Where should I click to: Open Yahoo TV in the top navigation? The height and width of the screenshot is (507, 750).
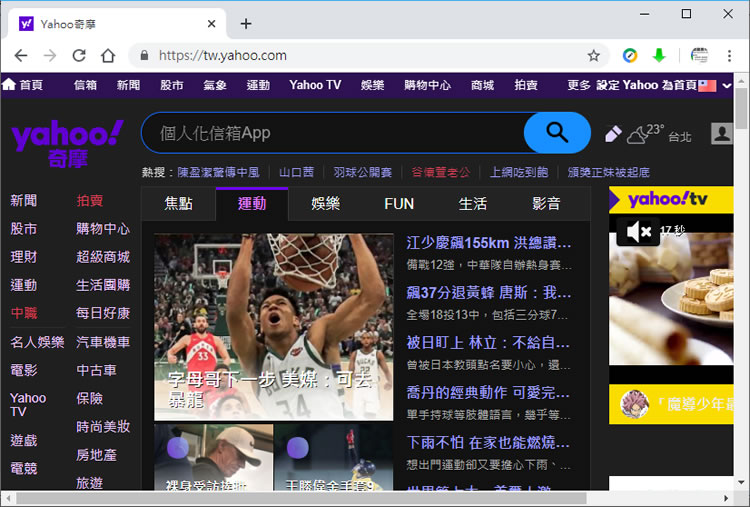[315, 85]
